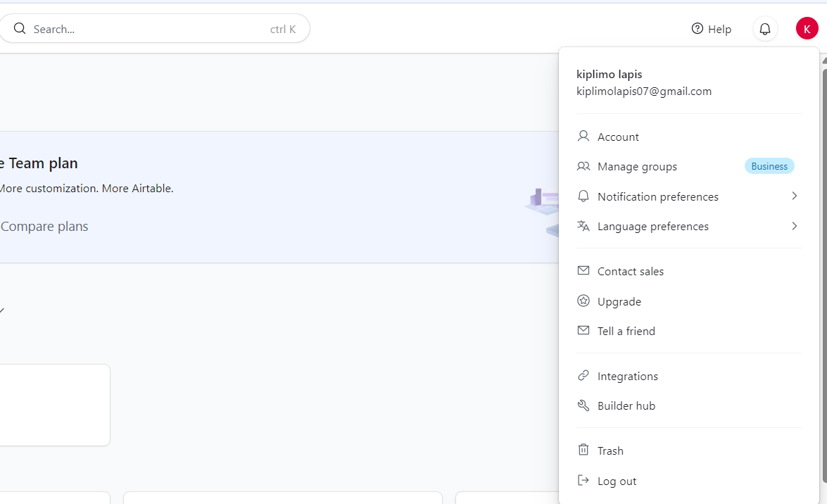Select Log out from the menu
The image size is (827, 504).
[x=616, y=480]
